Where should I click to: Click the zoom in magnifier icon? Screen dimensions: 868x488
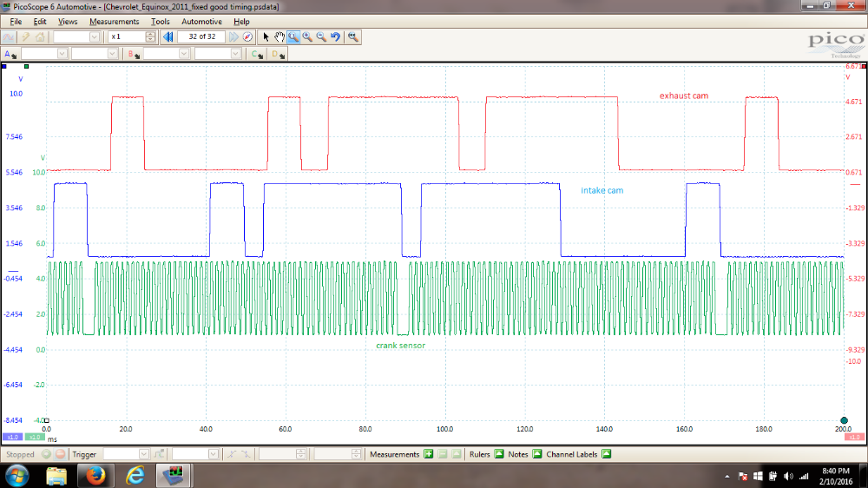tap(307, 37)
